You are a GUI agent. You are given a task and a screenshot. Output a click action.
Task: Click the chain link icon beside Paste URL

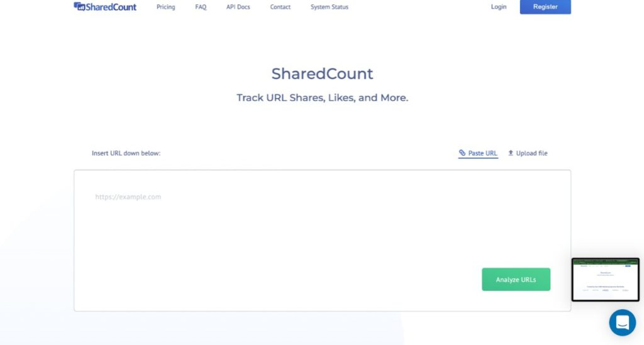(462, 153)
